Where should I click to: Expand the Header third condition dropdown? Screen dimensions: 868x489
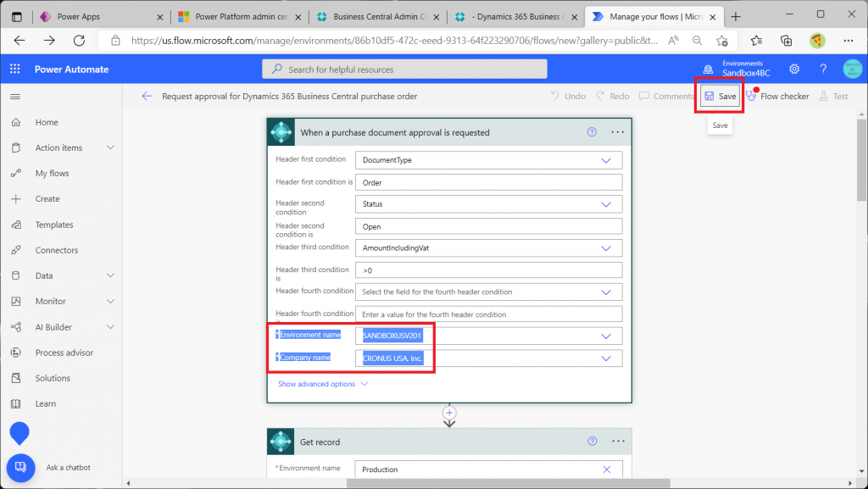click(606, 248)
